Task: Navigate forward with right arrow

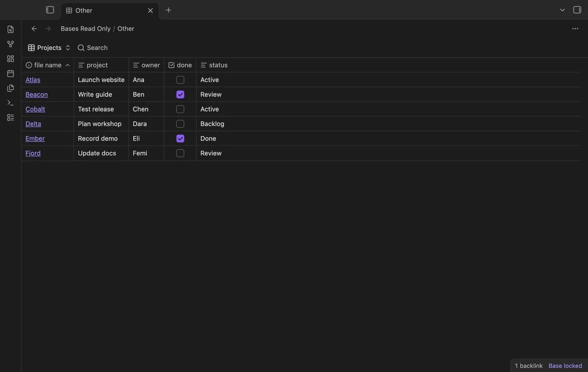Action: point(48,28)
